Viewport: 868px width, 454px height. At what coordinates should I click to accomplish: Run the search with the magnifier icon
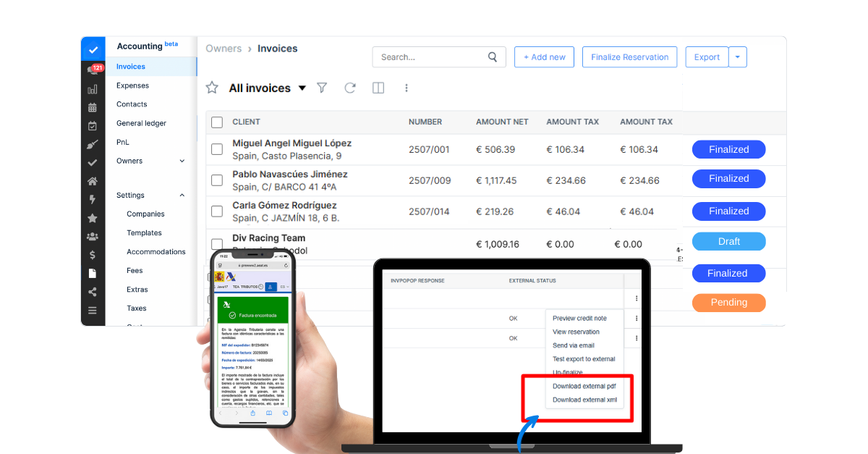[492, 56]
